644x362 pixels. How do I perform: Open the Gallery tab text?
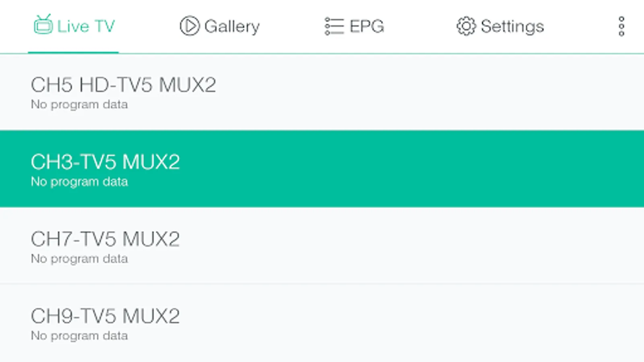pos(232,27)
